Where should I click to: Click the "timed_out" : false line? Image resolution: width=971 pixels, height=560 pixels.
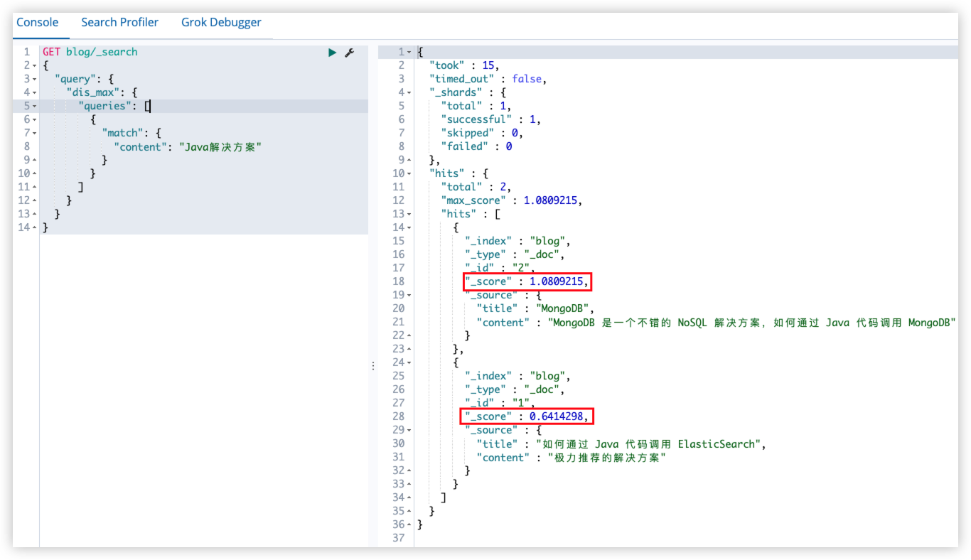click(x=487, y=79)
